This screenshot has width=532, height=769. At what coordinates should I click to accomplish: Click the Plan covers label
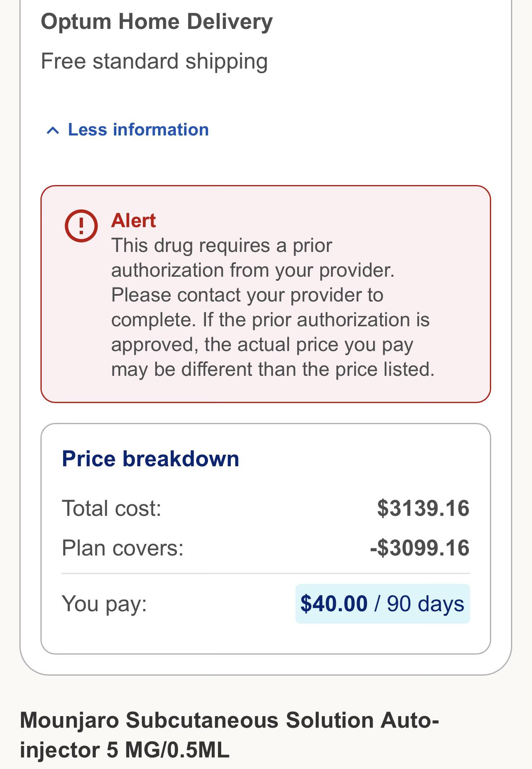(123, 548)
